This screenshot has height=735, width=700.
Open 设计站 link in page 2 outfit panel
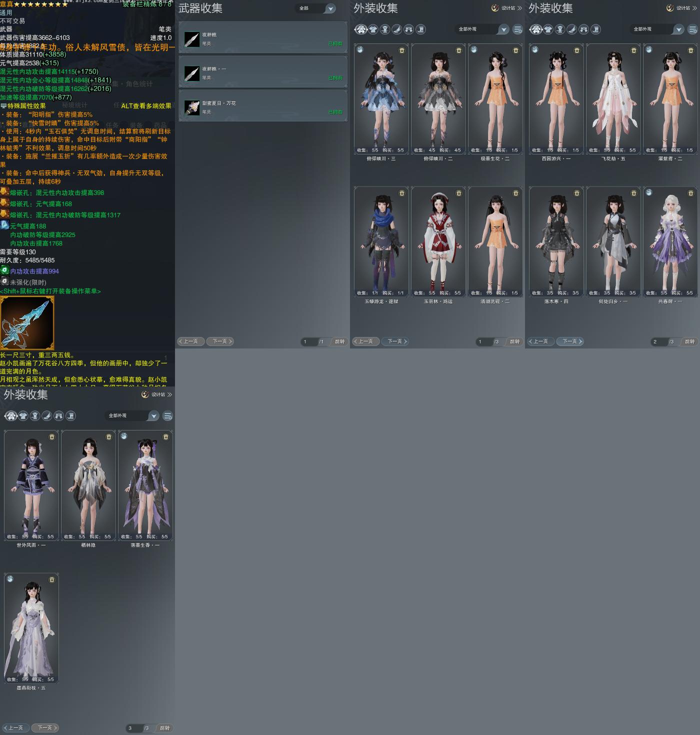coord(682,8)
